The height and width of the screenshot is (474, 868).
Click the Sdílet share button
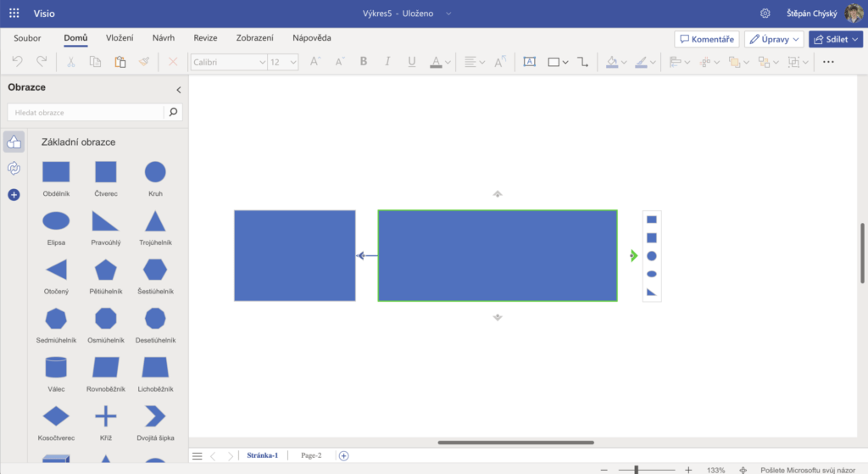835,39
